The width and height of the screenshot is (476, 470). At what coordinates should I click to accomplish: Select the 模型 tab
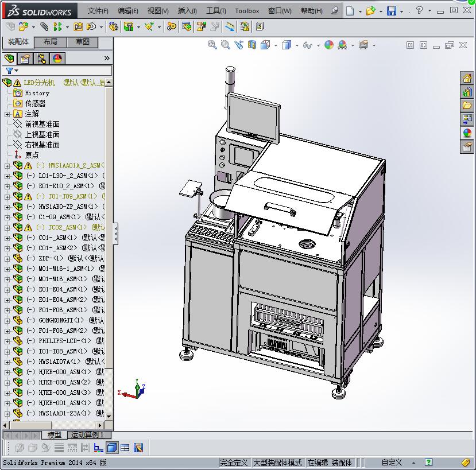pos(55,435)
